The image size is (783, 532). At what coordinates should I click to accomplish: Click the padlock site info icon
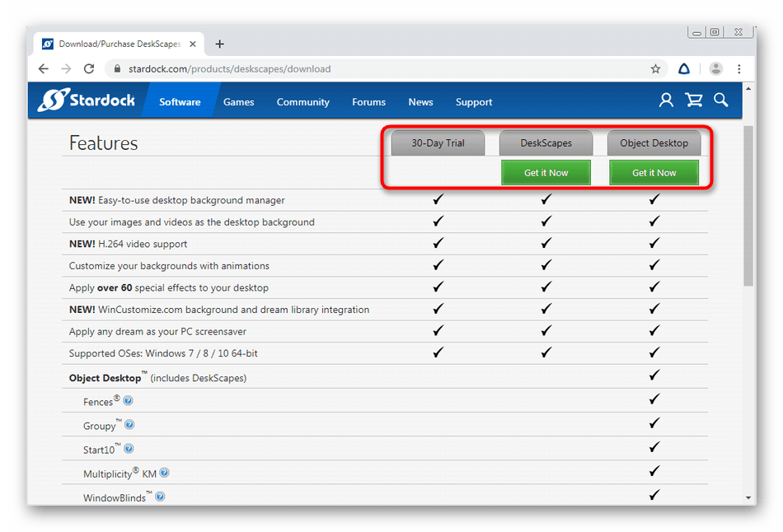click(117, 69)
